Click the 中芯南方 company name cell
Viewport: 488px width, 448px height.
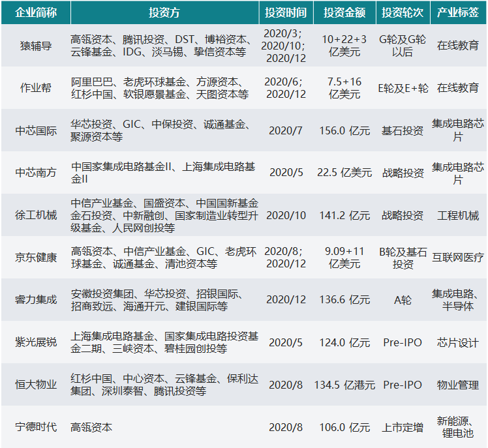(x=36, y=173)
